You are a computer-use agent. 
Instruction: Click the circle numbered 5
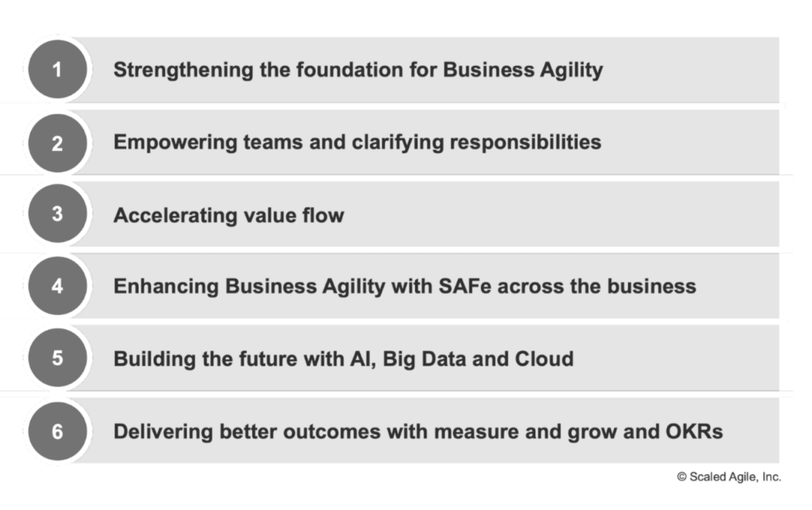point(57,358)
